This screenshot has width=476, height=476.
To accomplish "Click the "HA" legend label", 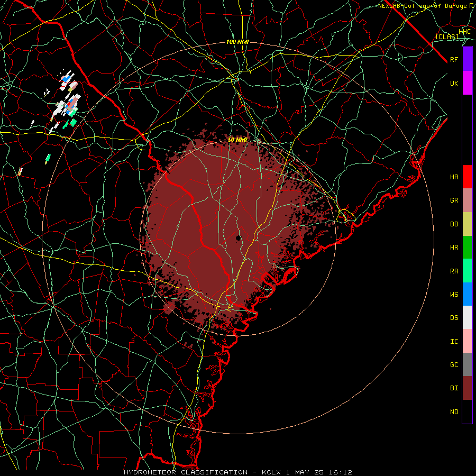I will click(454, 177).
